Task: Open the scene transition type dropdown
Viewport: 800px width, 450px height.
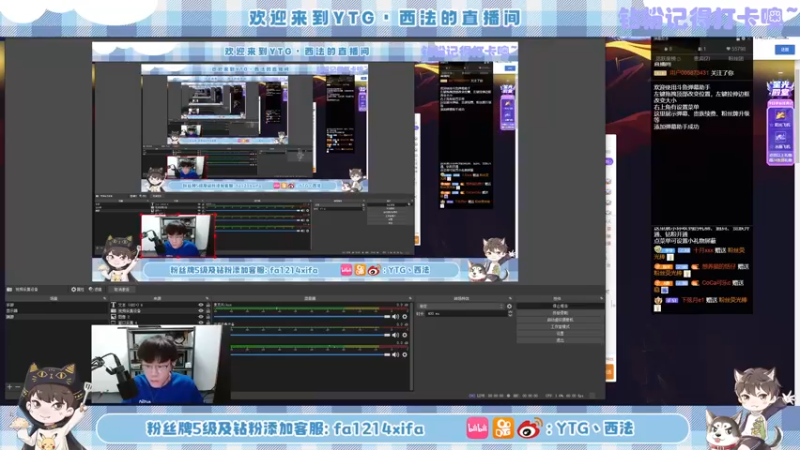Action: click(461, 306)
